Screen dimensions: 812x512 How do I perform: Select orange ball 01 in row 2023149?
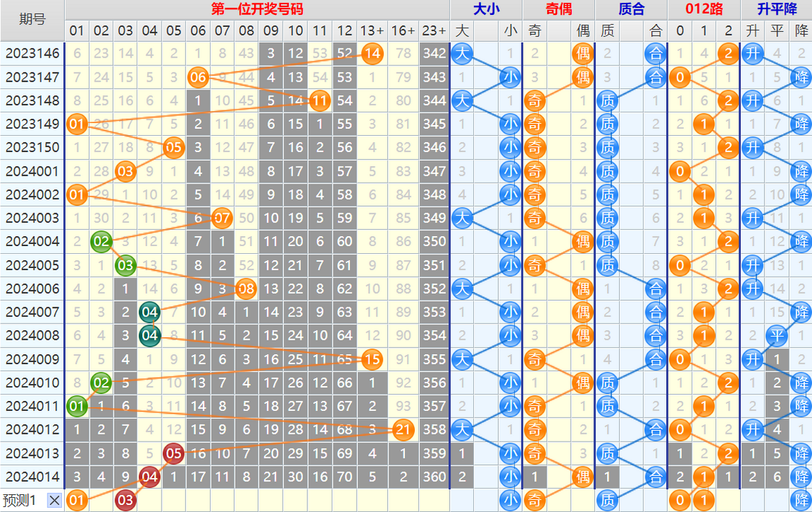77,124
